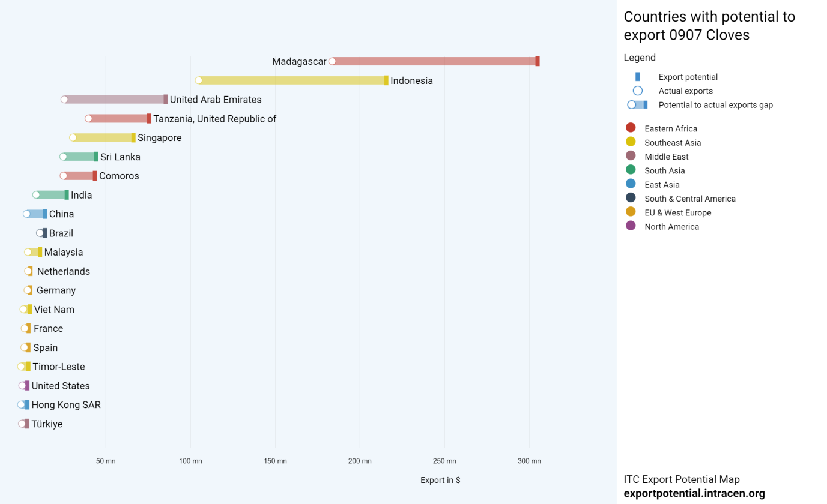Click Indonesia's actual exports circle

click(199, 80)
